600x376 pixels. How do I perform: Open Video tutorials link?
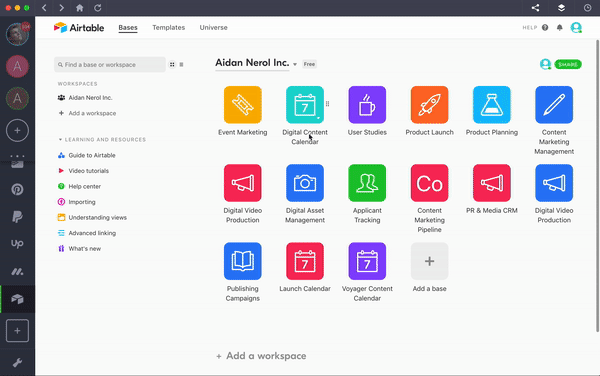click(83, 171)
